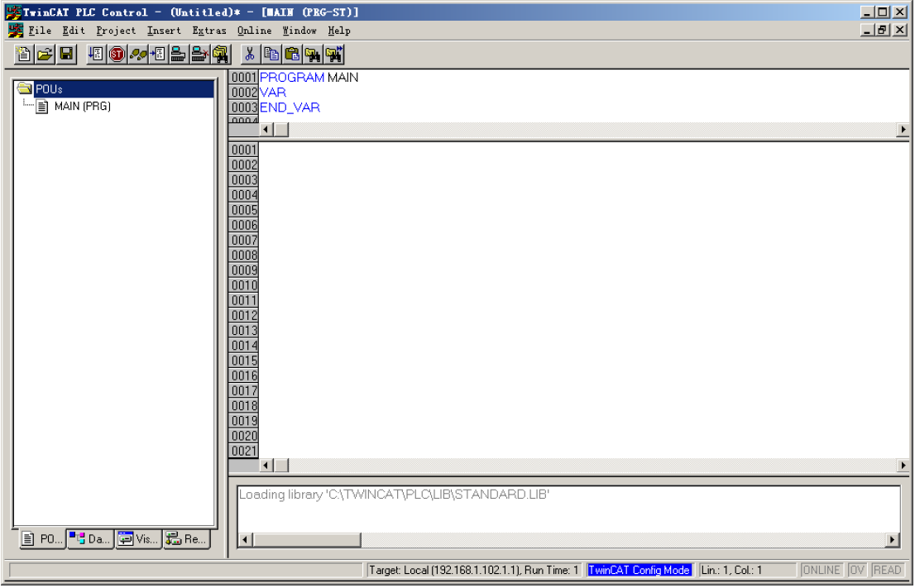
Task: Switch to the Visualizations tab
Action: (138, 539)
